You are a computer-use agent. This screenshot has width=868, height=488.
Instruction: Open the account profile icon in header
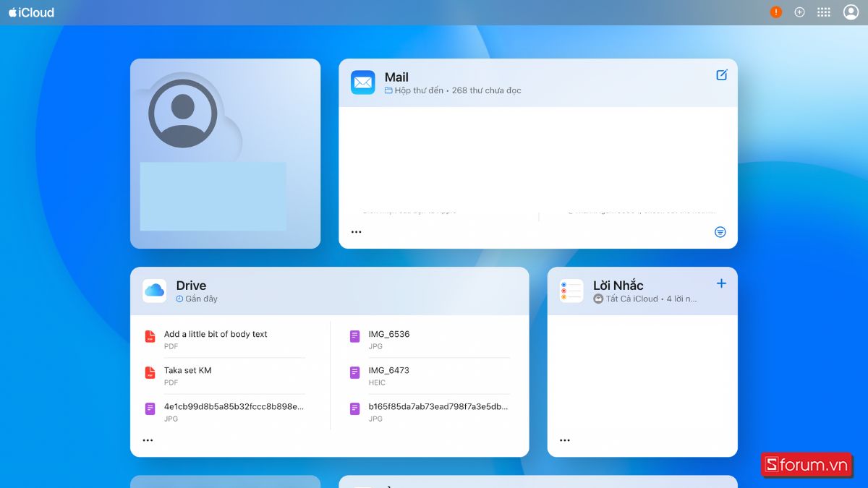[x=851, y=12]
